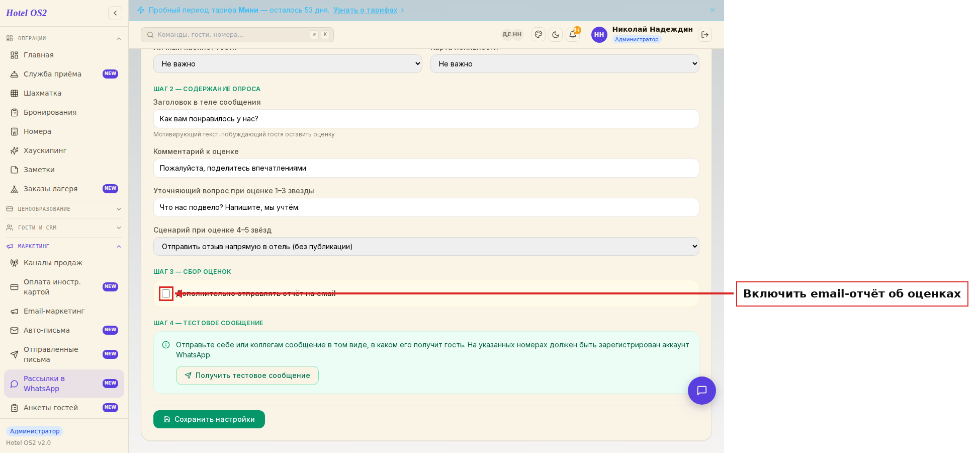Open Заметки in sidebar
The height and width of the screenshot is (453, 980).
click(x=64, y=170)
